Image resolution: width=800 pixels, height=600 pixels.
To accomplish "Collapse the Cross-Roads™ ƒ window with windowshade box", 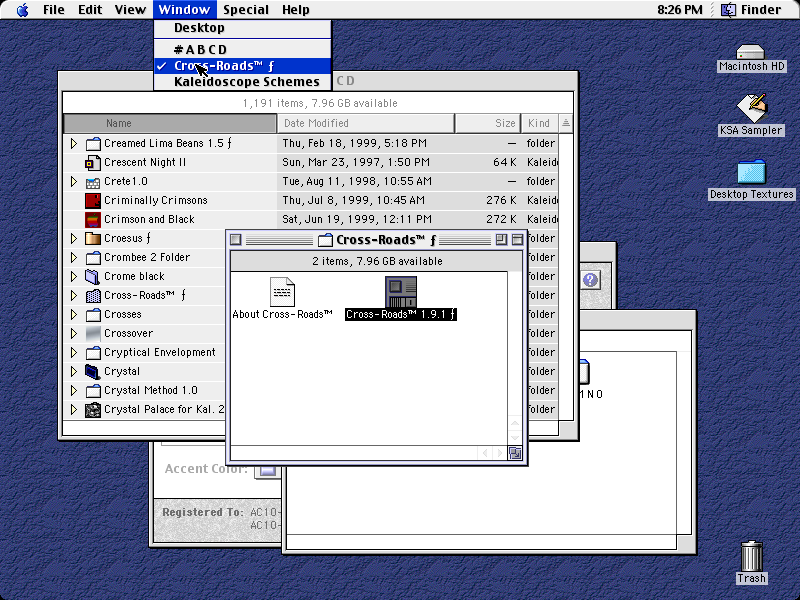I will 517,240.
